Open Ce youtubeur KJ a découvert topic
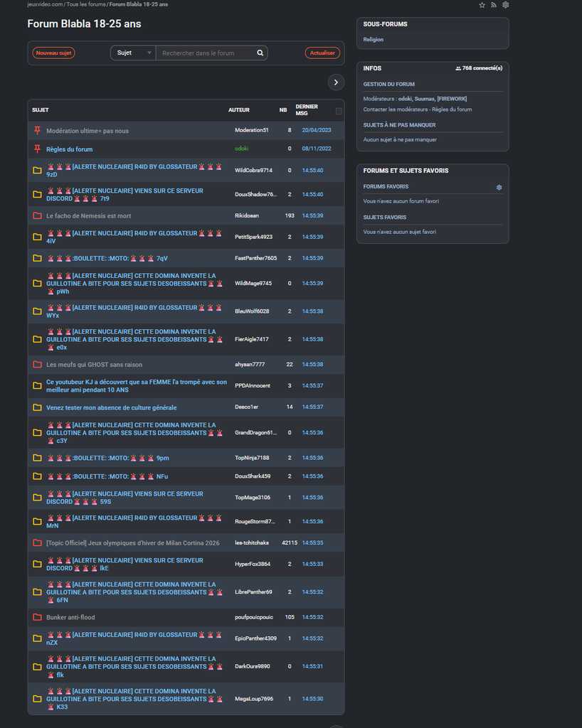Screen dimensions: 582x728 pos(137,386)
